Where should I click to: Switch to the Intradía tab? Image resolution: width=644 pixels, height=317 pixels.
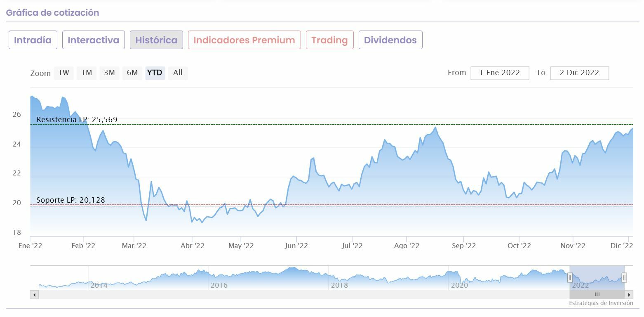tap(33, 40)
